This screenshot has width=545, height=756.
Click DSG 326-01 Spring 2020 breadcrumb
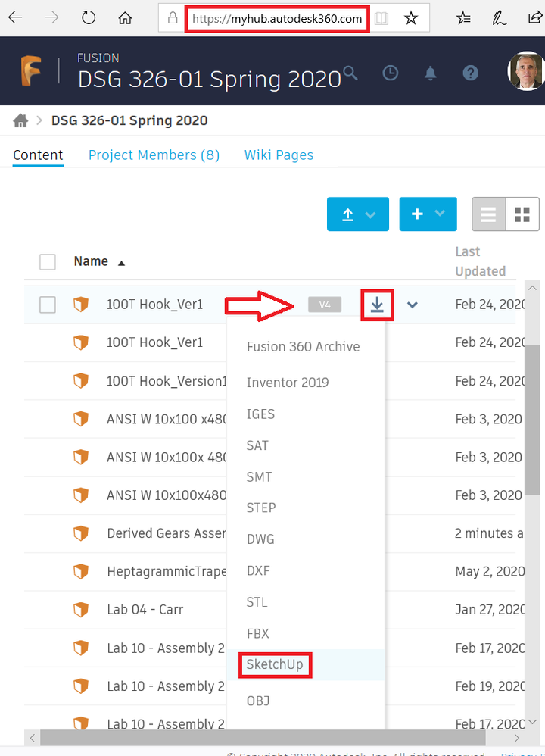[x=129, y=120]
